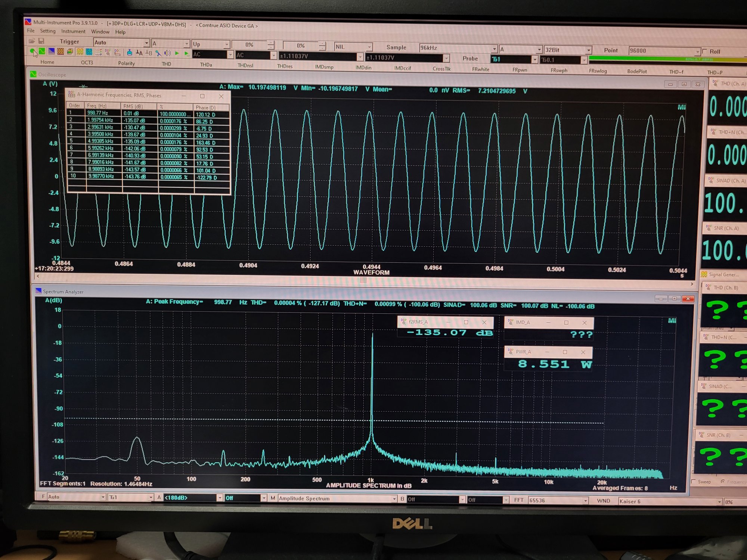Open the Help menu
This screenshot has width=747, height=560.
tap(120, 32)
